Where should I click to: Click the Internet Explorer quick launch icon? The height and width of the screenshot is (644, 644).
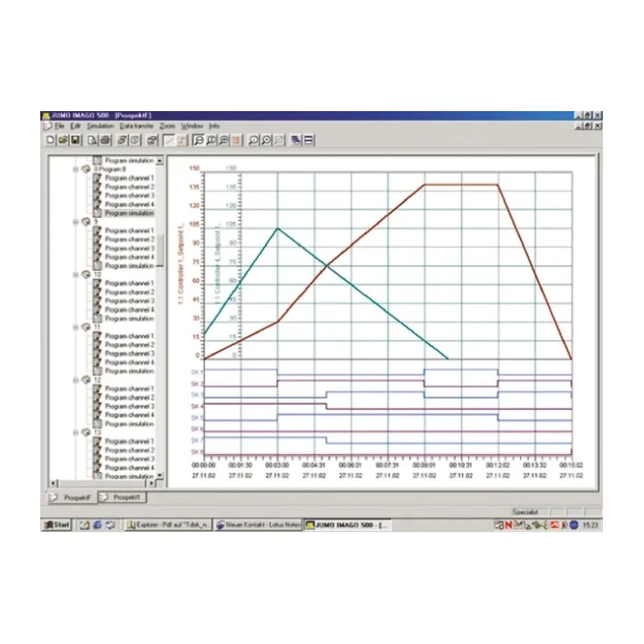pyautogui.click(x=97, y=525)
